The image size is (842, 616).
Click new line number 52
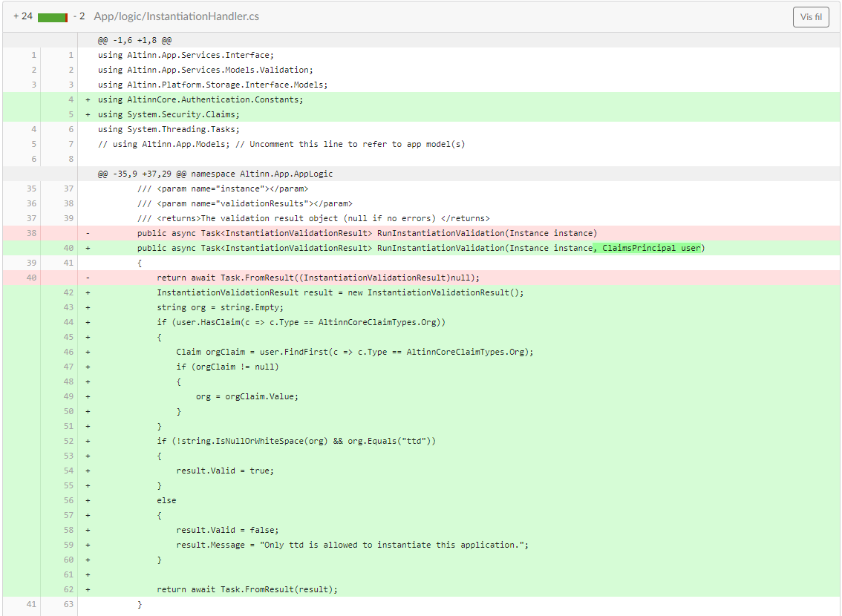coord(69,441)
